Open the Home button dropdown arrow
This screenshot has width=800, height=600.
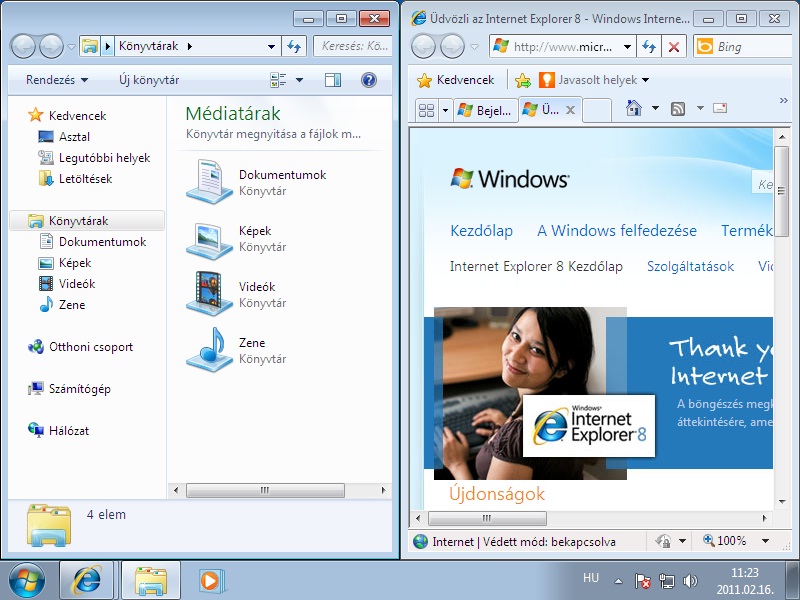click(x=656, y=108)
